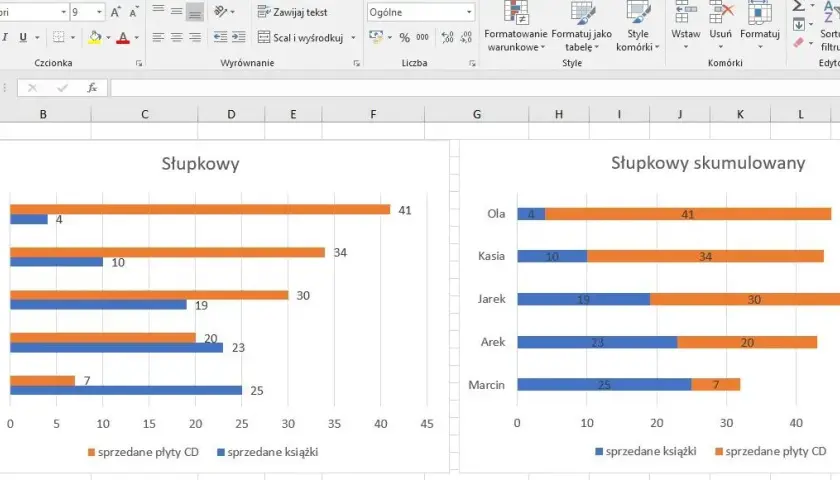This screenshot has width=840, height=480.
Task: Toggle underline formatting
Action: (23, 37)
